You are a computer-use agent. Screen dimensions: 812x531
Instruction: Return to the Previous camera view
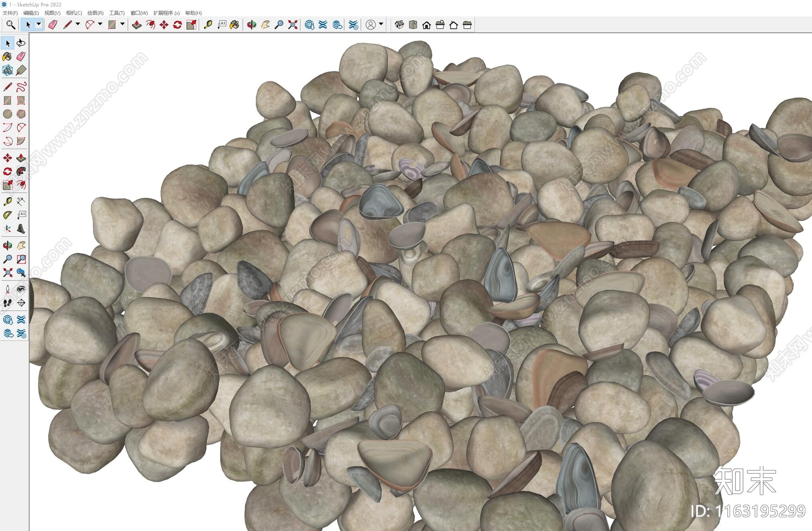tap(21, 272)
